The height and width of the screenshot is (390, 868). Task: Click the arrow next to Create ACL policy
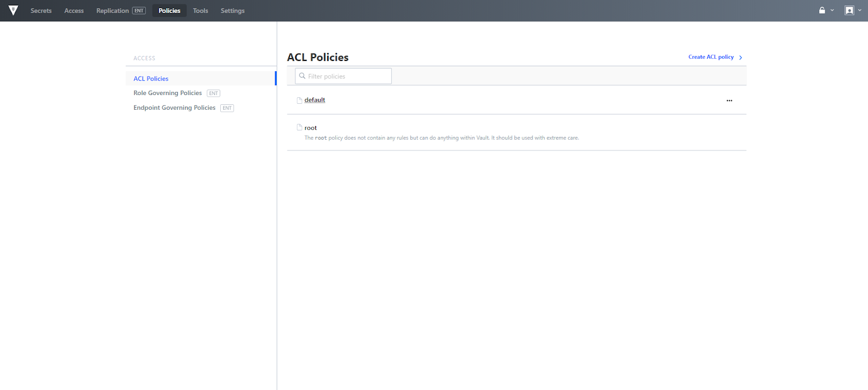pyautogui.click(x=741, y=58)
